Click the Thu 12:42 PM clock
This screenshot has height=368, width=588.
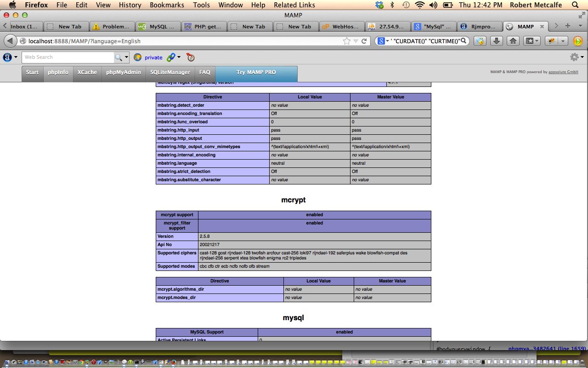(480, 5)
